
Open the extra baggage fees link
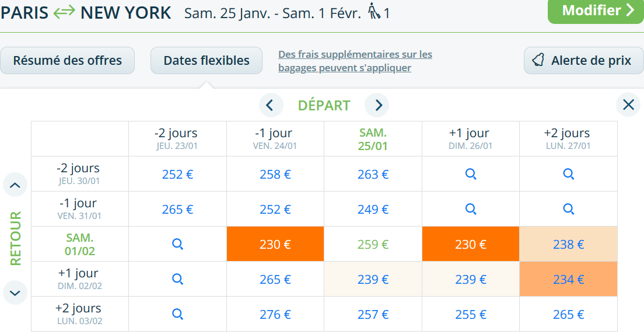pyautogui.click(x=355, y=61)
